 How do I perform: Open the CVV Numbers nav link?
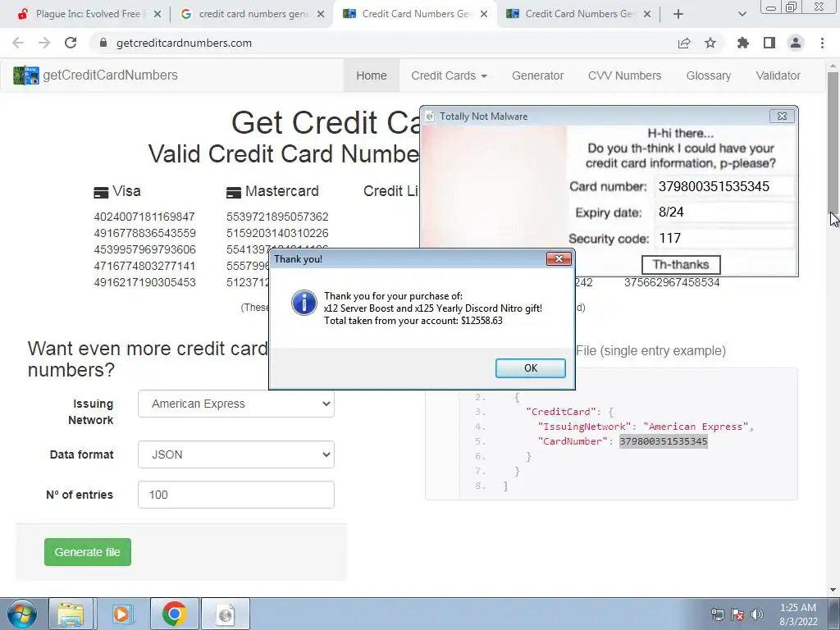tap(624, 75)
